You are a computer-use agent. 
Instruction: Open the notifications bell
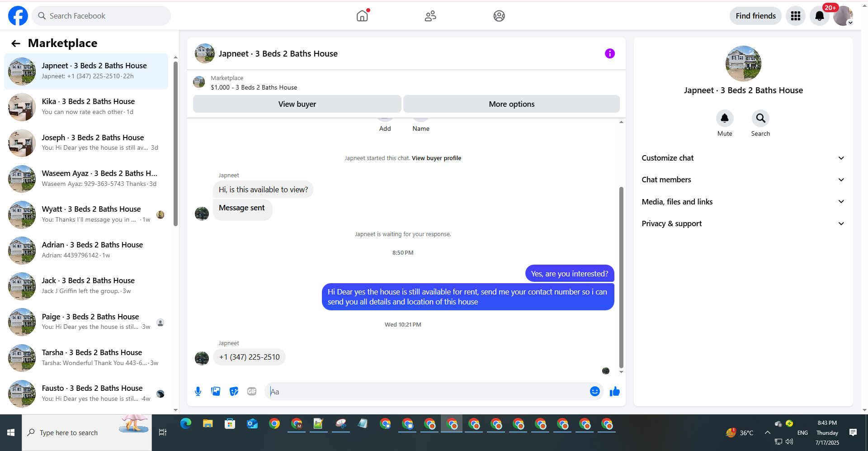(x=820, y=16)
